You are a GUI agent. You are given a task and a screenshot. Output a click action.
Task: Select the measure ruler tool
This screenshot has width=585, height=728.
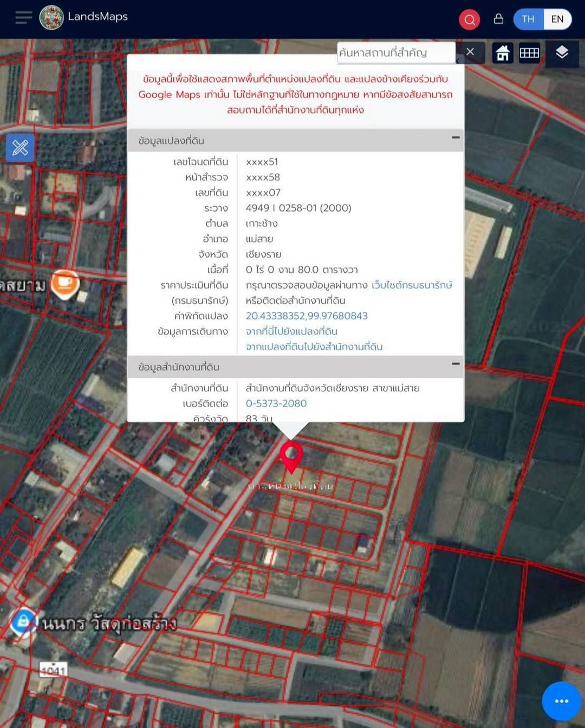point(20,147)
